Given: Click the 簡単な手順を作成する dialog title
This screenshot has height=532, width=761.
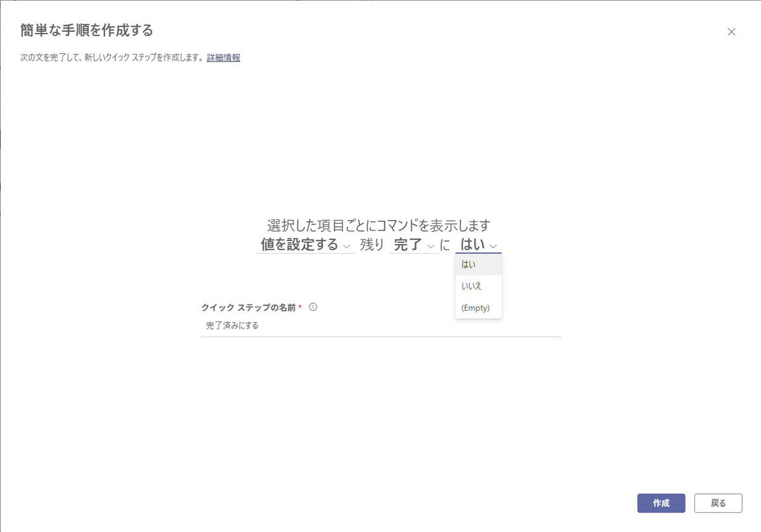Looking at the screenshot, I should [87, 30].
